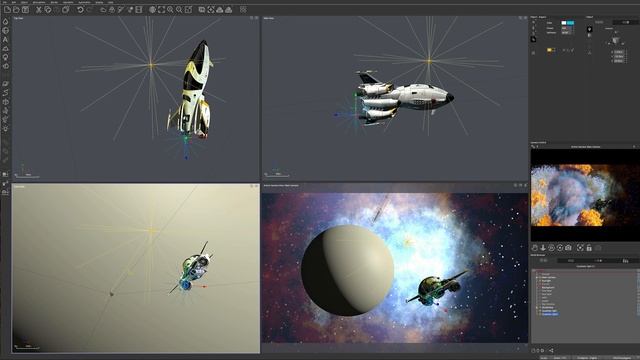
Task: Click the camera icon under the preview
Action: (568, 248)
